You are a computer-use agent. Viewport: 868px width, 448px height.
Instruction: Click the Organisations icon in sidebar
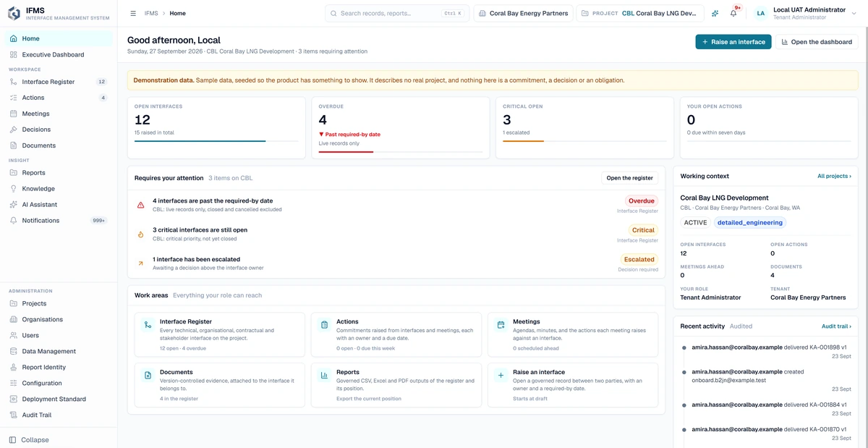[x=14, y=319]
